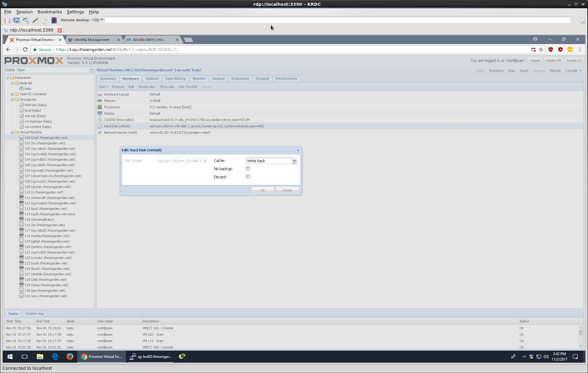Viewport: 588px width, 373px height.
Task: Switch to the Firewall tab
Action: pyautogui.click(x=262, y=79)
